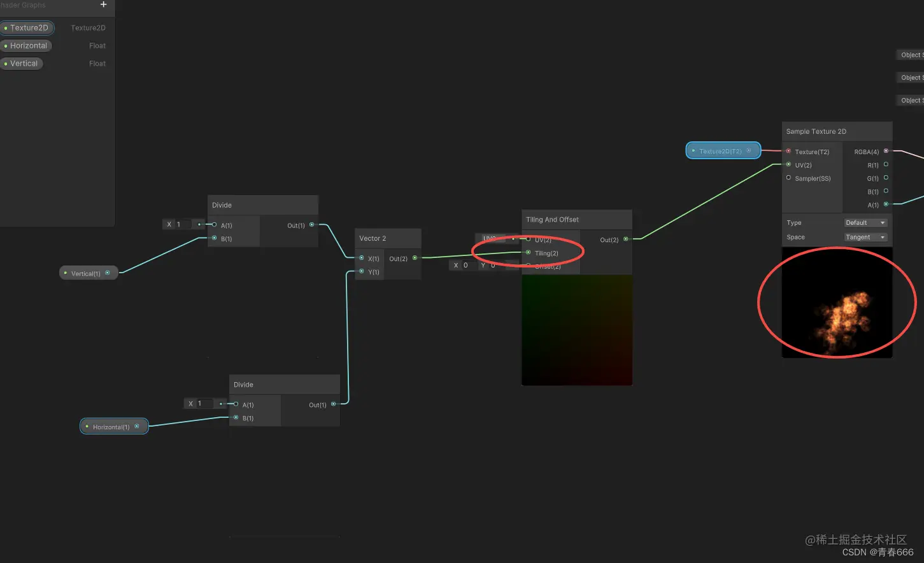924x563 pixels.
Task: Click the Out(2) output port on Tiling And Offset
Action: [625, 239]
